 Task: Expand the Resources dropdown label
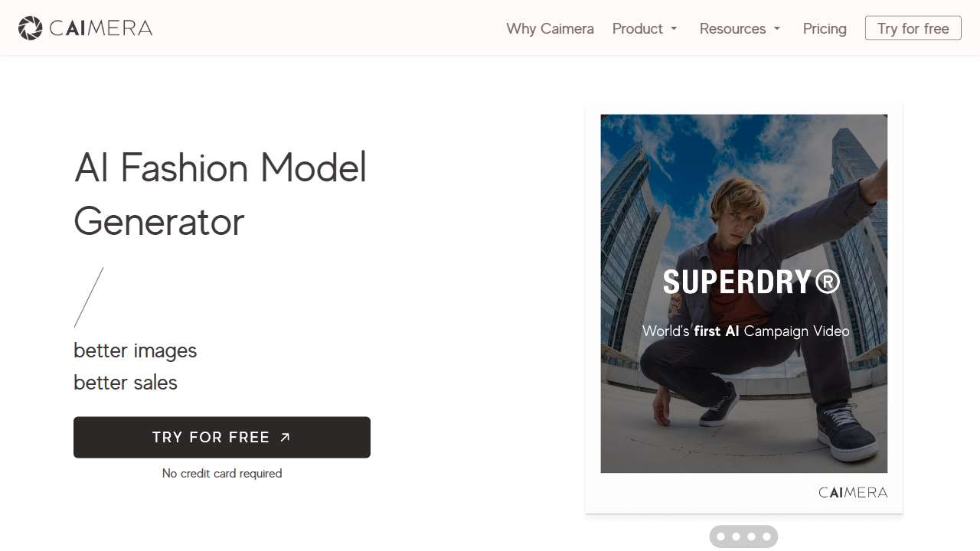point(732,28)
